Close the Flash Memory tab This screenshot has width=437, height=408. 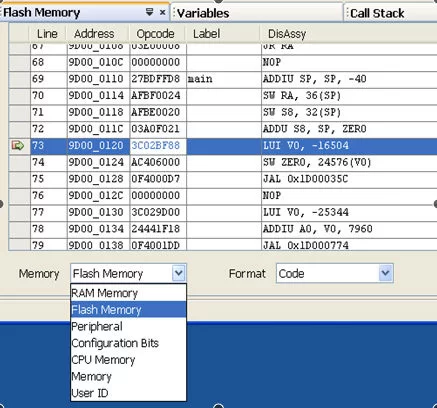click(162, 13)
